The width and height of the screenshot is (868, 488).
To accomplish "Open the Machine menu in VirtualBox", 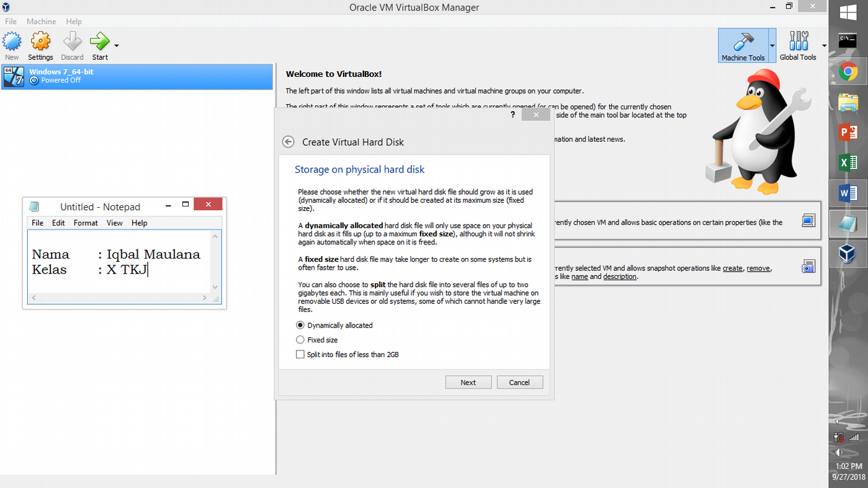I will click(41, 20).
